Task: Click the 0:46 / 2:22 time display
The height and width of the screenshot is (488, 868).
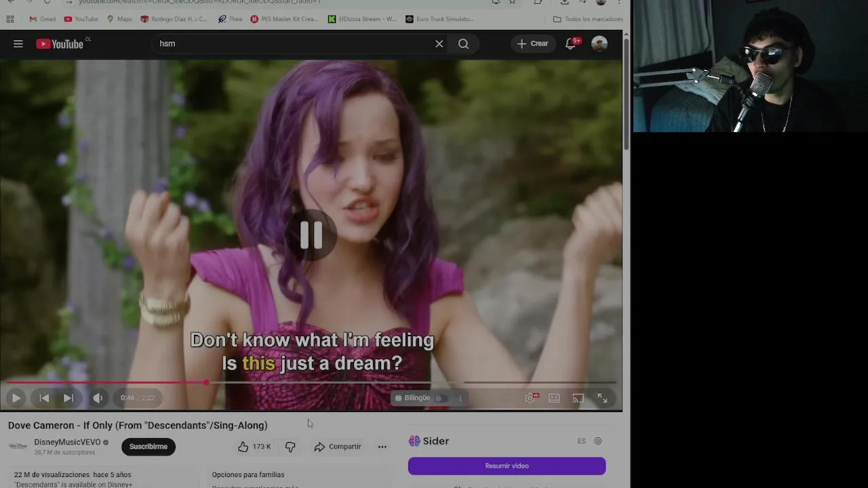Action: coord(138,398)
